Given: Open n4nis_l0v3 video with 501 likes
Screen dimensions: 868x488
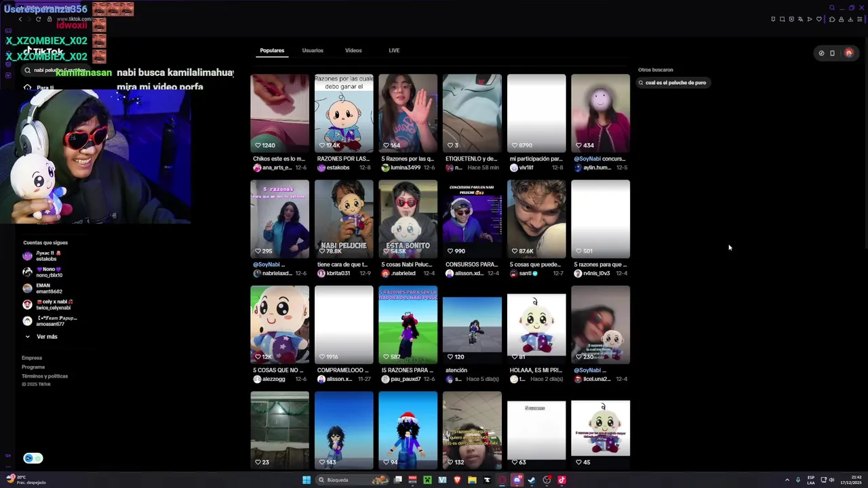Looking at the screenshot, I should (600, 219).
